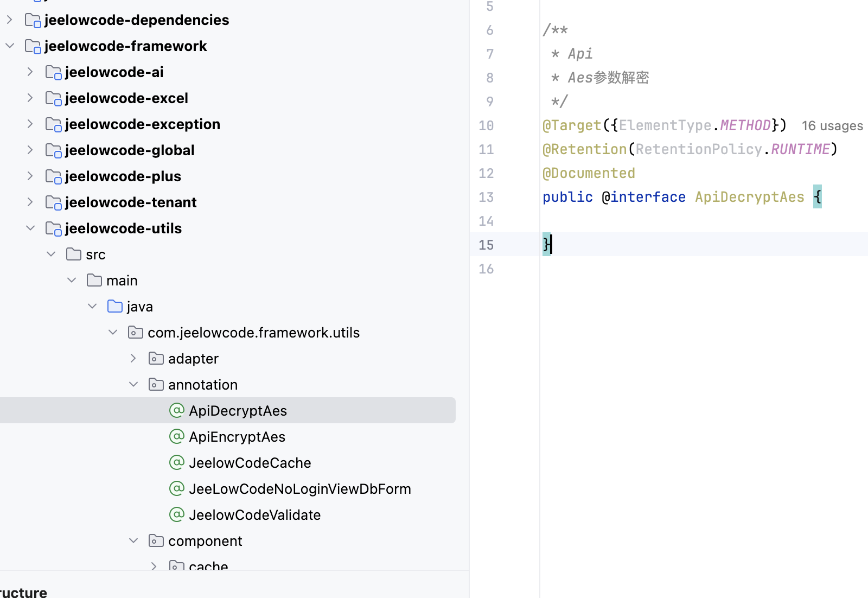
Task: Collapse the jeelowcode-framework module
Action: coord(10,46)
